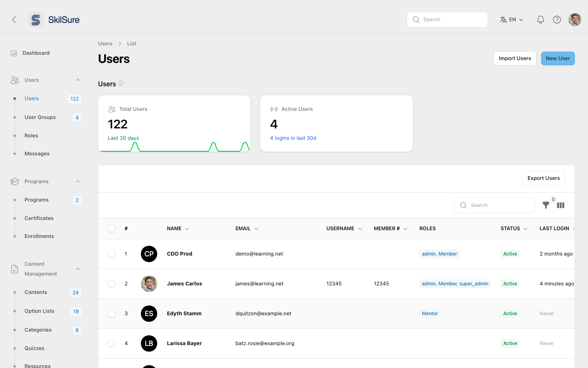Click the Content Management document icon
This screenshot has width=588, height=368.
tap(15, 269)
